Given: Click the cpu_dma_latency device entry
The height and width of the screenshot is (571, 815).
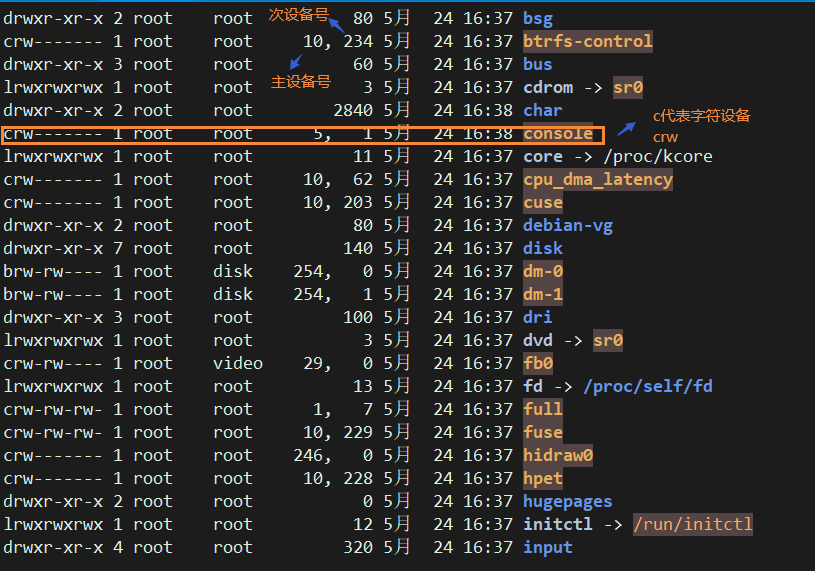Looking at the screenshot, I should click(598, 179).
